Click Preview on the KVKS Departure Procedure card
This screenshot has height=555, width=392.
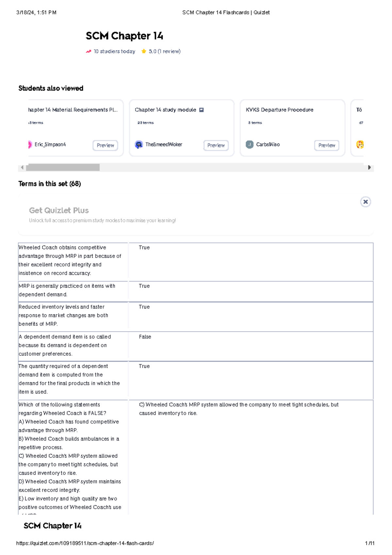(327, 145)
